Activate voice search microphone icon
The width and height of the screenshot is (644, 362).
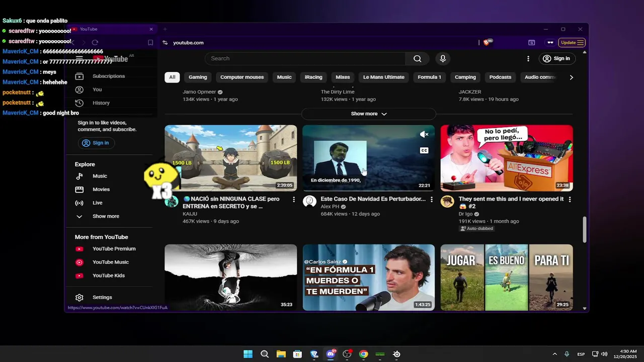[443, 59]
